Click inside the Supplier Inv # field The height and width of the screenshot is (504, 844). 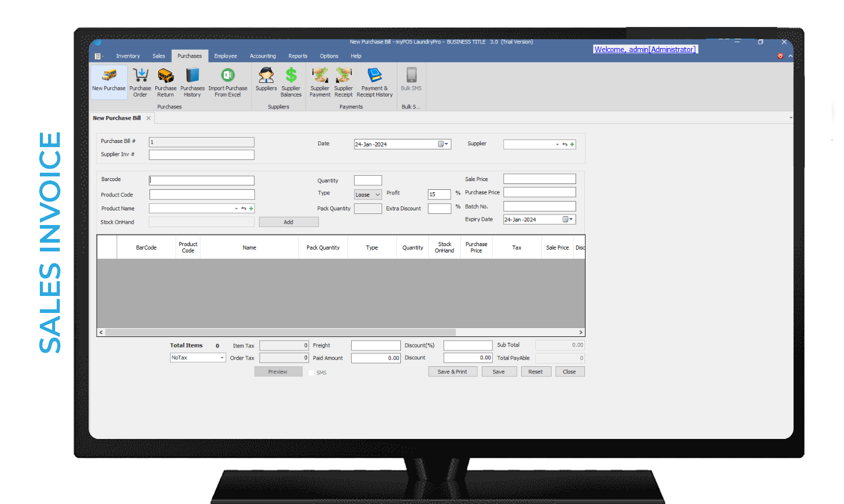pyautogui.click(x=201, y=154)
